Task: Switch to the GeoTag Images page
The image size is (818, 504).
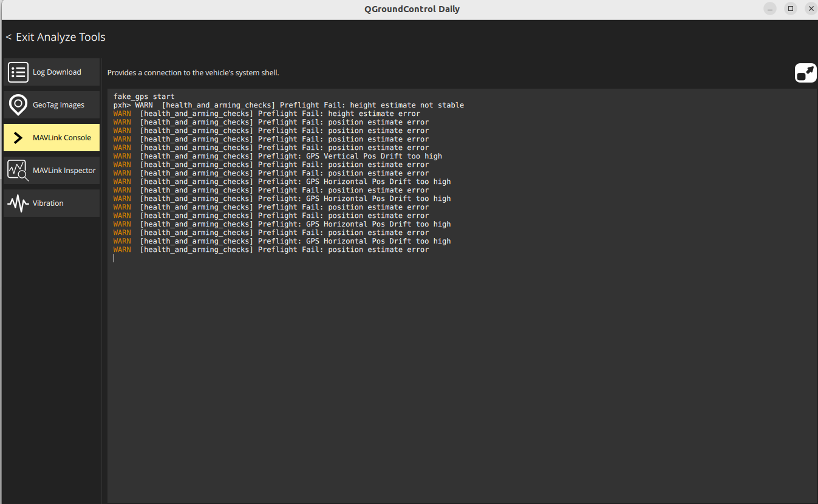Action: tap(58, 105)
